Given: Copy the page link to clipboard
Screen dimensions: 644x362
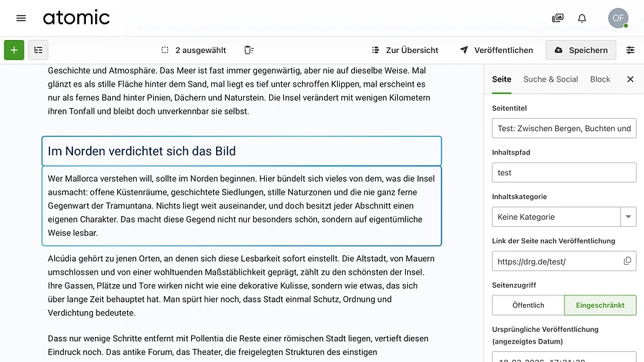Looking at the screenshot, I should tap(628, 261).
